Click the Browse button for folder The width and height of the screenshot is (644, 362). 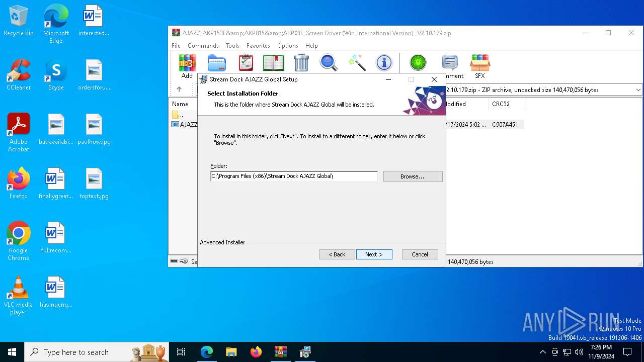[413, 176]
